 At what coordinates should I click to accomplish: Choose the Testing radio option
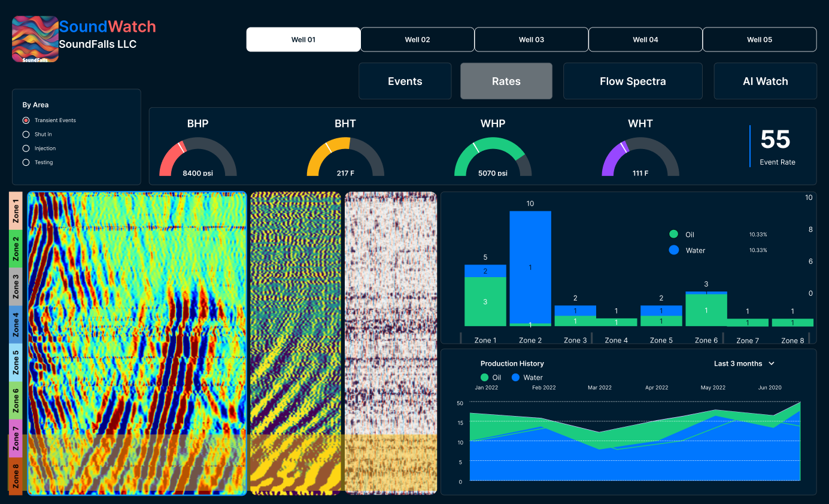[26, 162]
